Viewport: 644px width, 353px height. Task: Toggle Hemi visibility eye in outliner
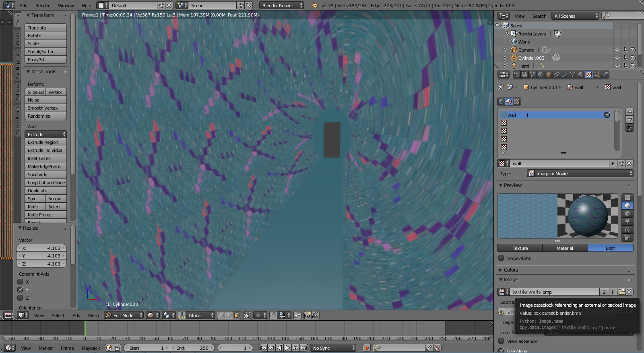617,66
